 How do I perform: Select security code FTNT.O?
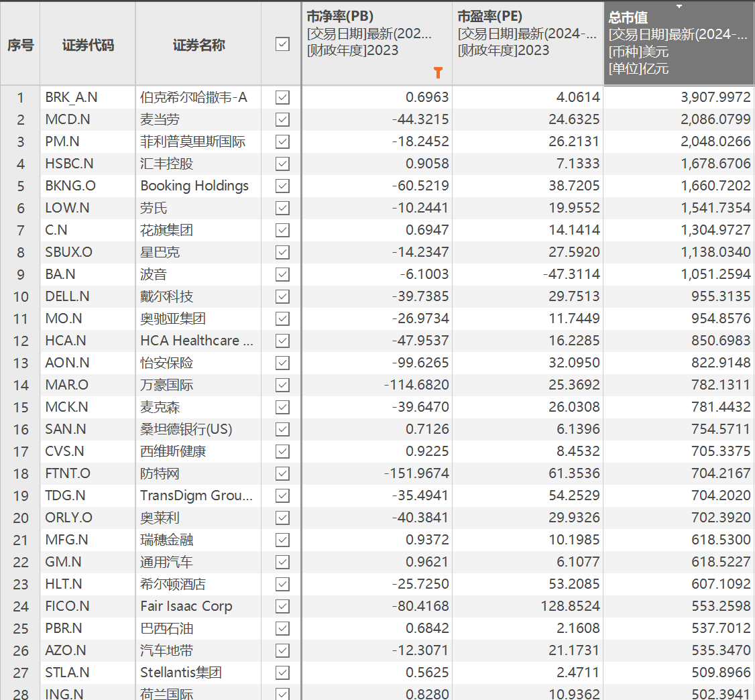click(68, 474)
